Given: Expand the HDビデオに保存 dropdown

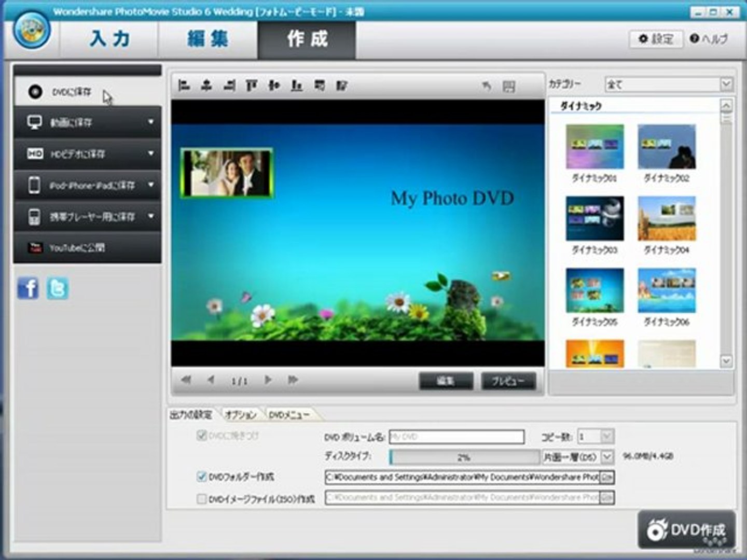Looking at the screenshot, I should (x=151, y=153).
